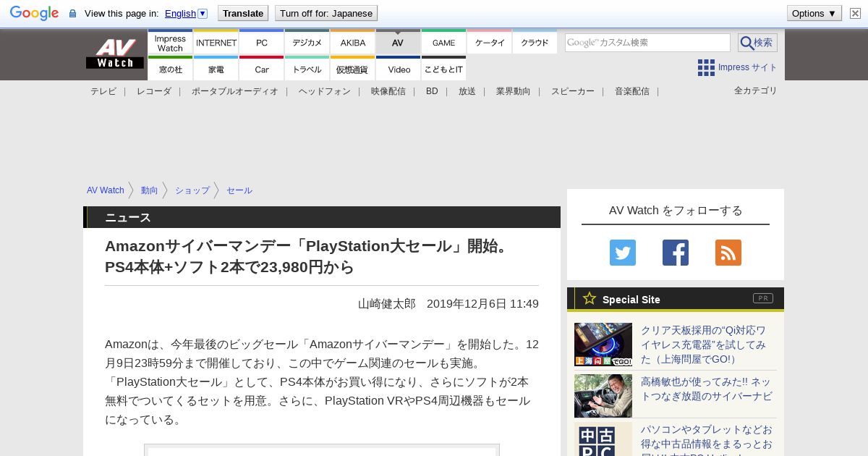This screenshot has width=868, height=456.
Task: Open the スピーカー category
Action: pyautogui.click(x=573, y=91)
